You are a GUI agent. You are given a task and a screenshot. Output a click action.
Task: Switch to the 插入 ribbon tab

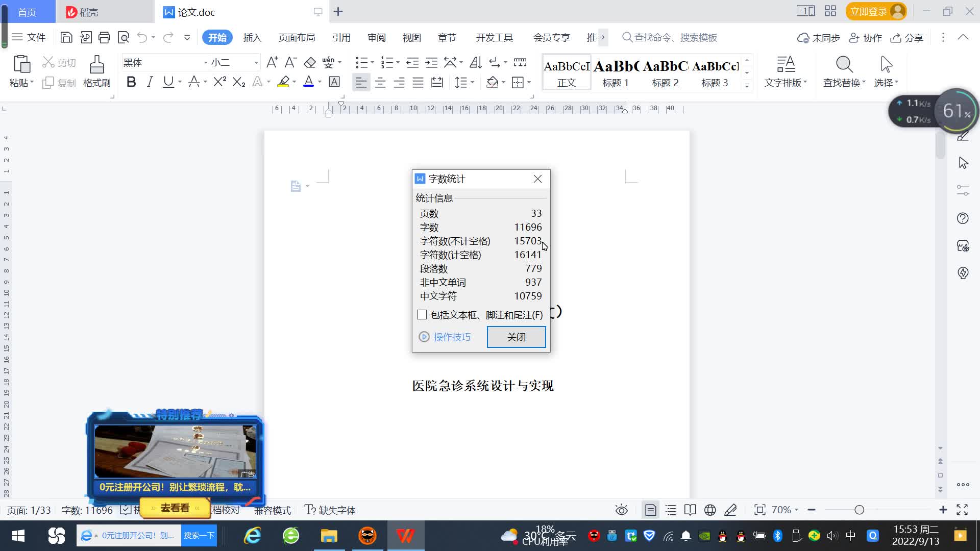point(252,38)
